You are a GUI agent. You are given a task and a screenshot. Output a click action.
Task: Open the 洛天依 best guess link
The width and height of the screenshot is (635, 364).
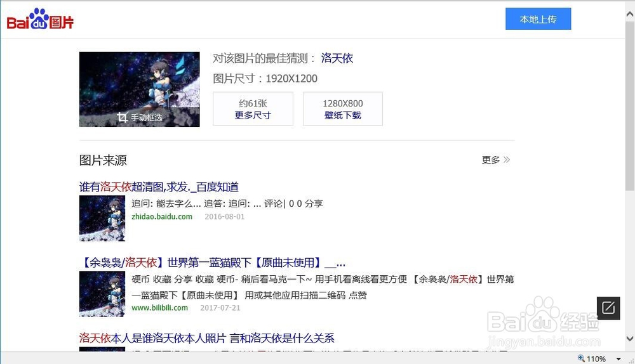tap(337, 58)
